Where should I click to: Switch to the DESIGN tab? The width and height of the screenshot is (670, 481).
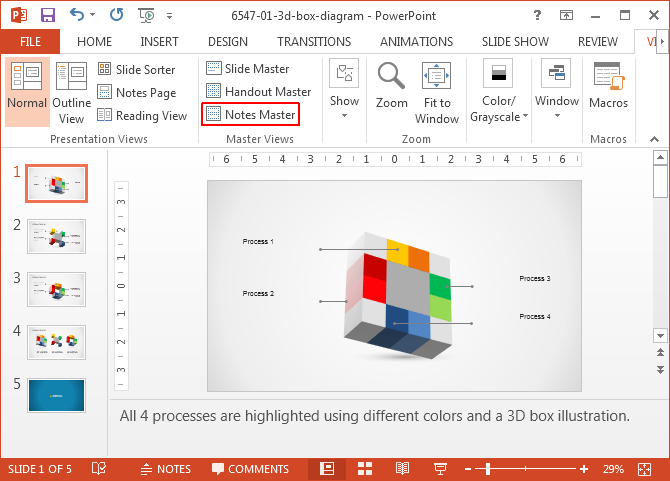228,41
